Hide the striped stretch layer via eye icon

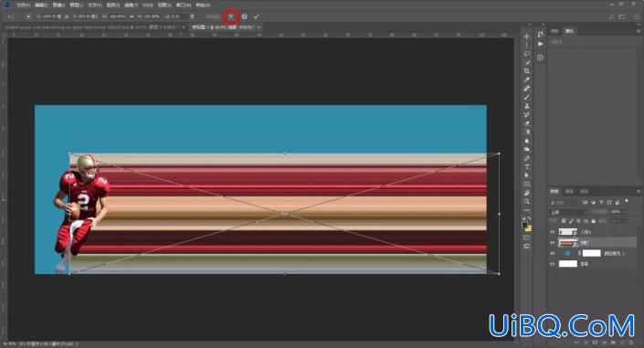[x=553, y=242]
